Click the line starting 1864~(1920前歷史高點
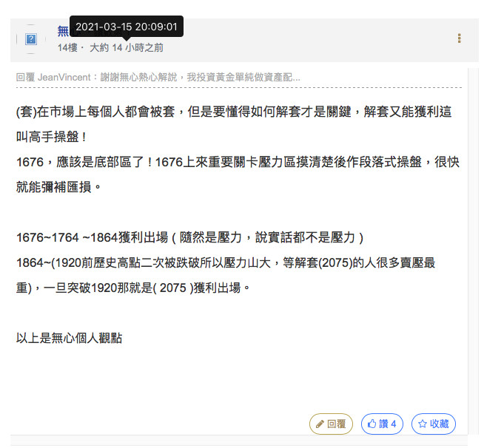484x448 pixels. [x=226, y=263]
